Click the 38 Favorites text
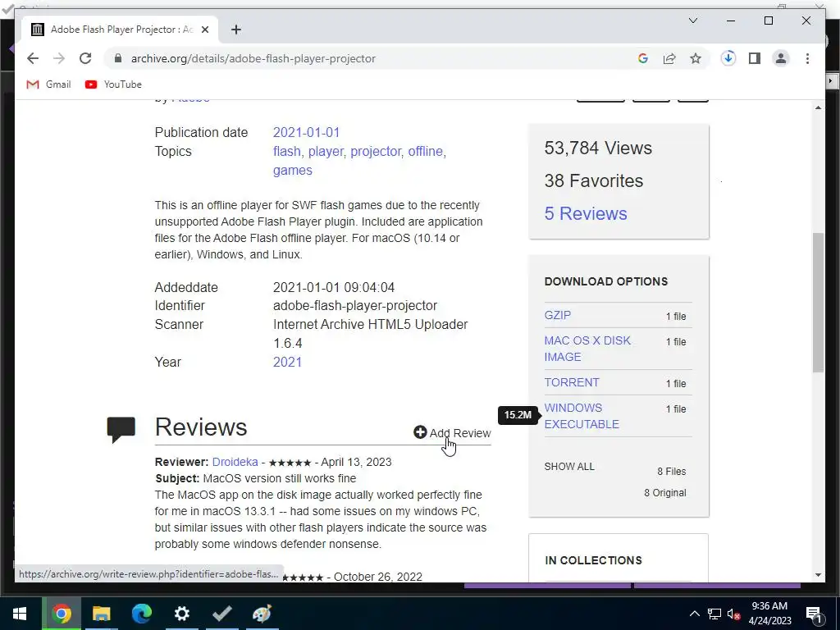This screenshot has height=630, width=840. [x=594, y=180]
